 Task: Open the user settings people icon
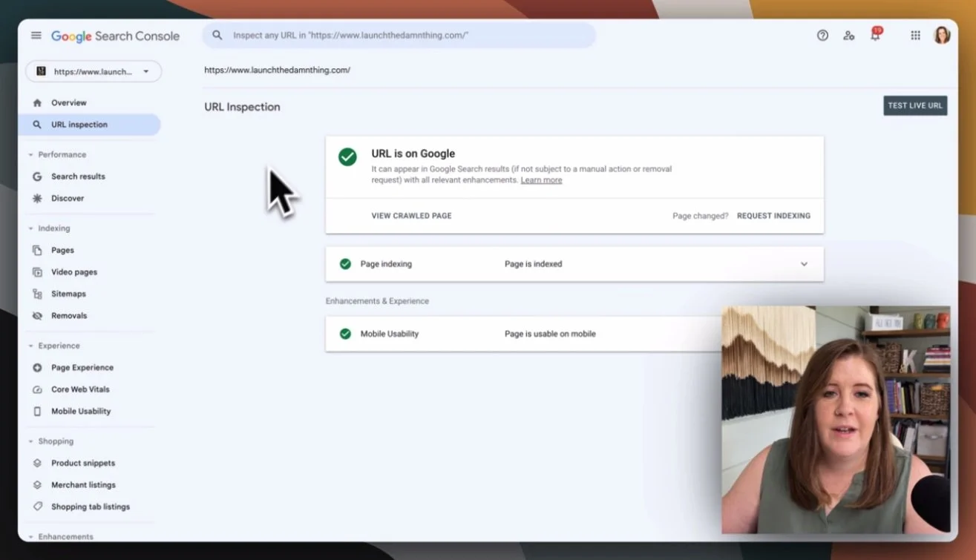point(849,35)
